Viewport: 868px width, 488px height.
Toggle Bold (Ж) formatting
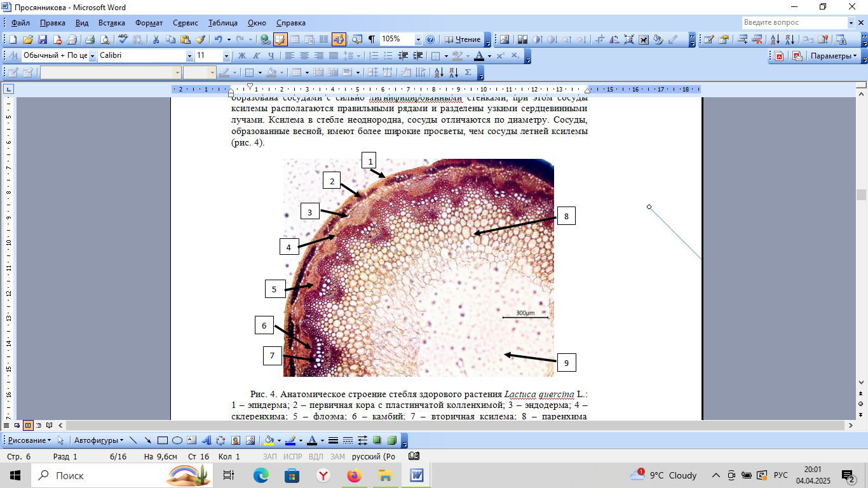click(x=241, y=56)
